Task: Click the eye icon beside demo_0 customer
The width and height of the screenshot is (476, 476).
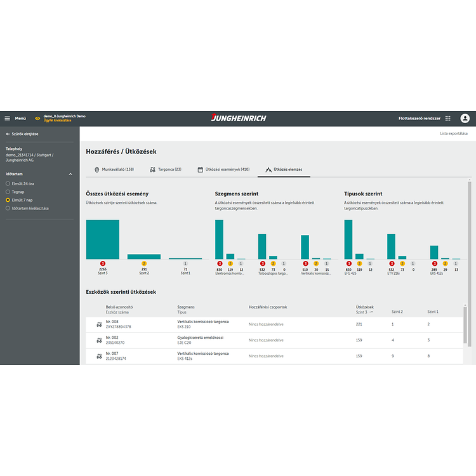Action: coord(37,118)
